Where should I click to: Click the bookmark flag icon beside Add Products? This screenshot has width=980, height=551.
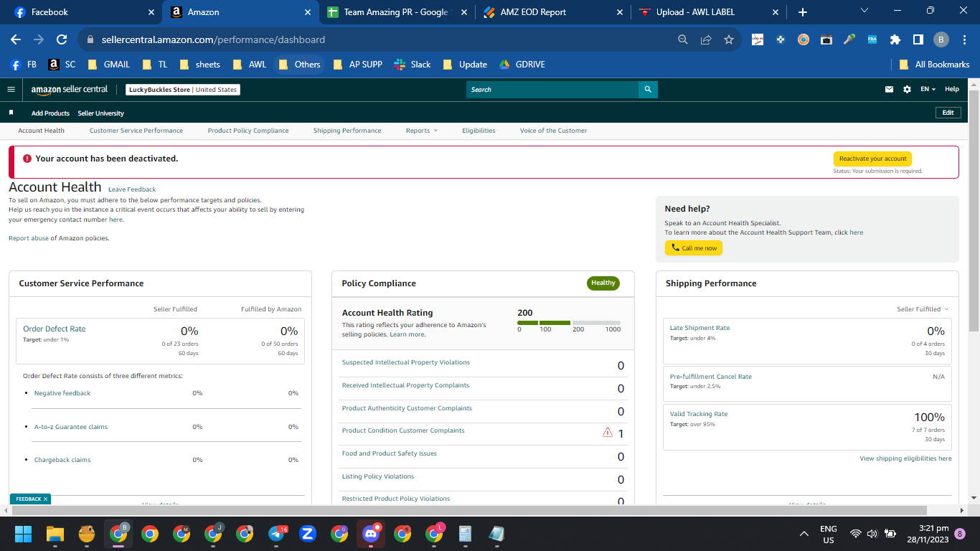(11, 113)
